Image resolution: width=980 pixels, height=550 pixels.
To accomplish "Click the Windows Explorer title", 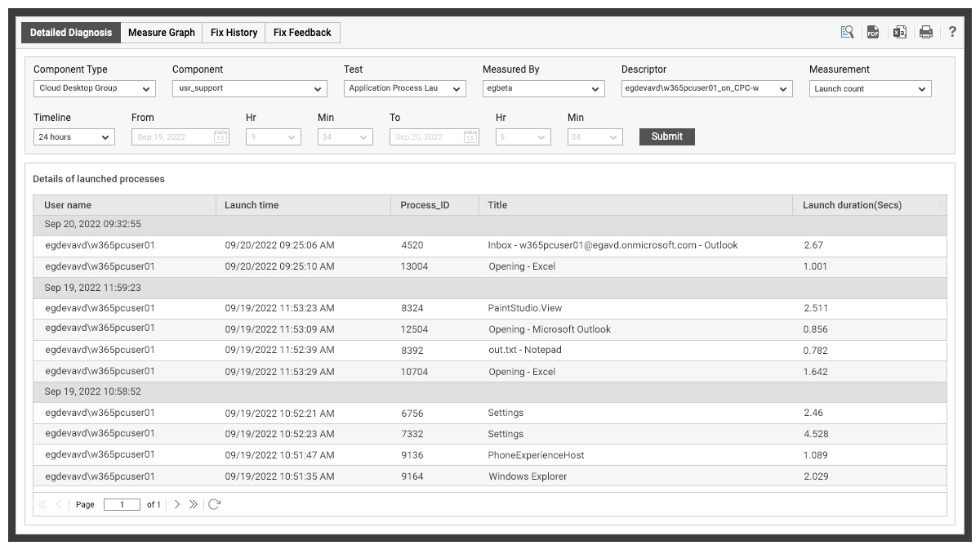I will 528,476.
